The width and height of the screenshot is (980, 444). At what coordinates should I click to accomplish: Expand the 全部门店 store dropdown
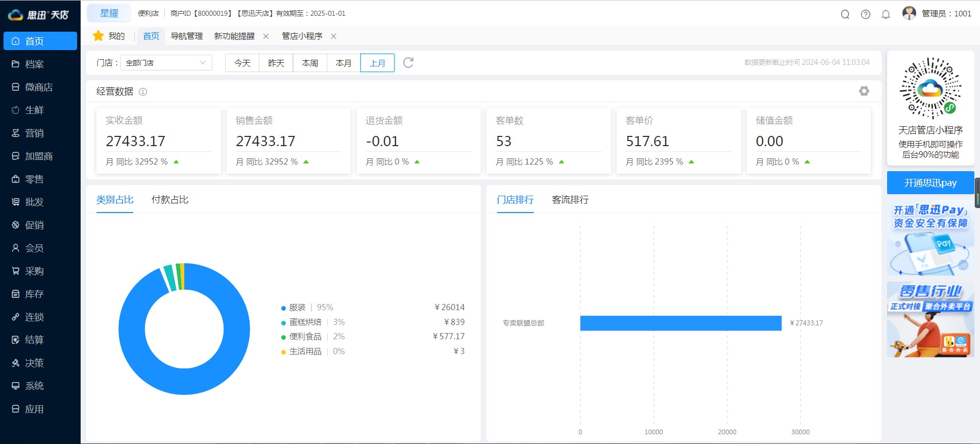tap(166, 63)
